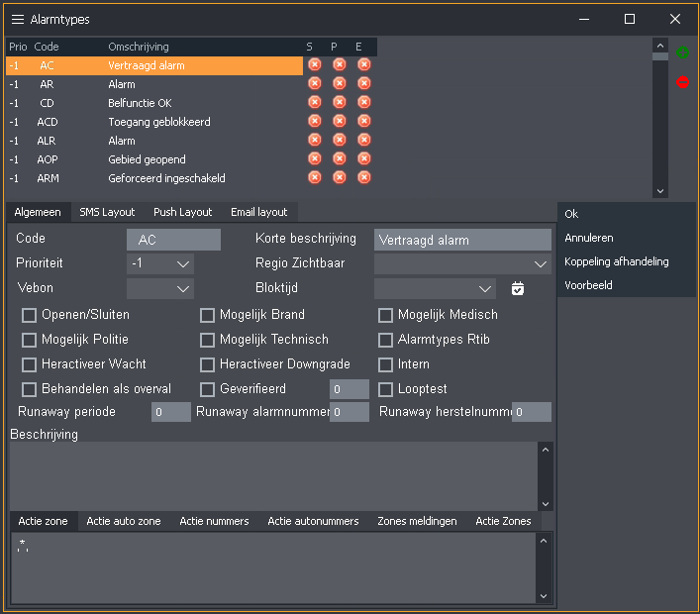Click the red remove alarm type icon
This screenshot has height=614, width=700.
(x=682, y=82)
